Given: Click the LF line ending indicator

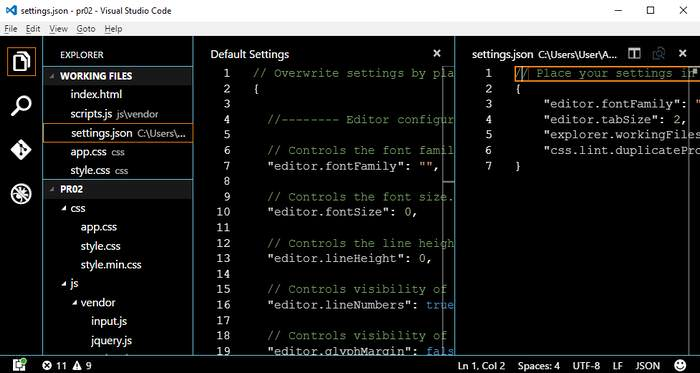Looking at the screenshot, I should [617, 366].
